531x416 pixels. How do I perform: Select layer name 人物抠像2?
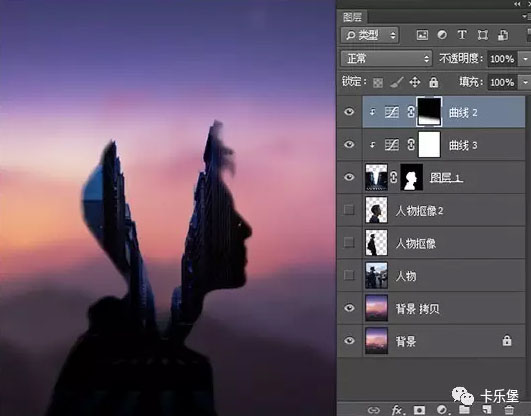point(419,211)
